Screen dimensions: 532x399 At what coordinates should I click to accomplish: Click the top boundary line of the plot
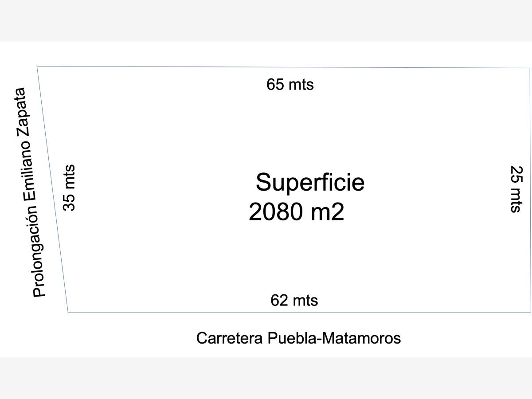(x=284, y=67)
